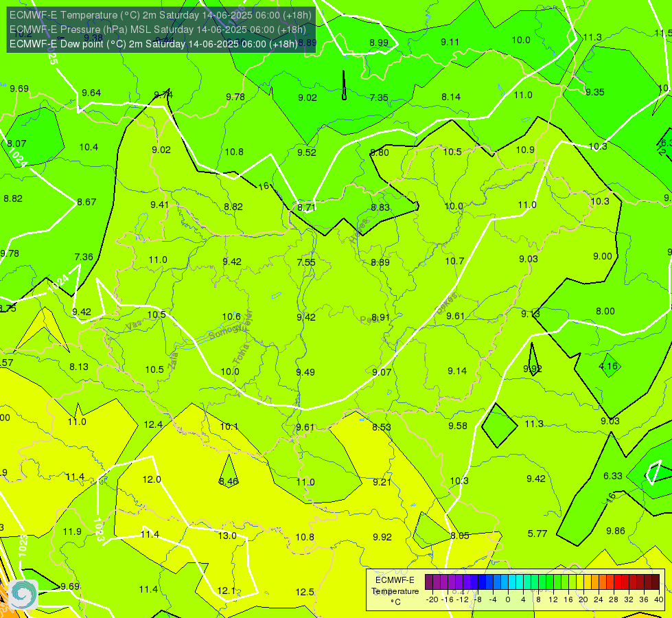Click the dew point value 10.7
Viewport: 672px width, 618px height.
coord(454,261)
